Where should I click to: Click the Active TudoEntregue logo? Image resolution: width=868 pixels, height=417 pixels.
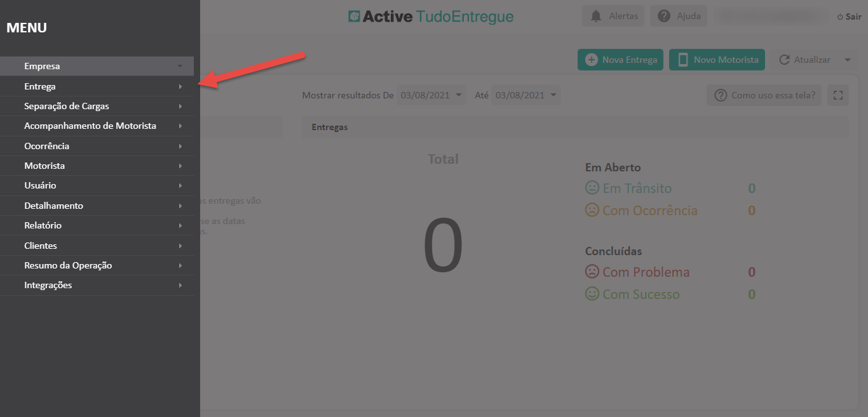pyautogui.click(x=431, y=17)
